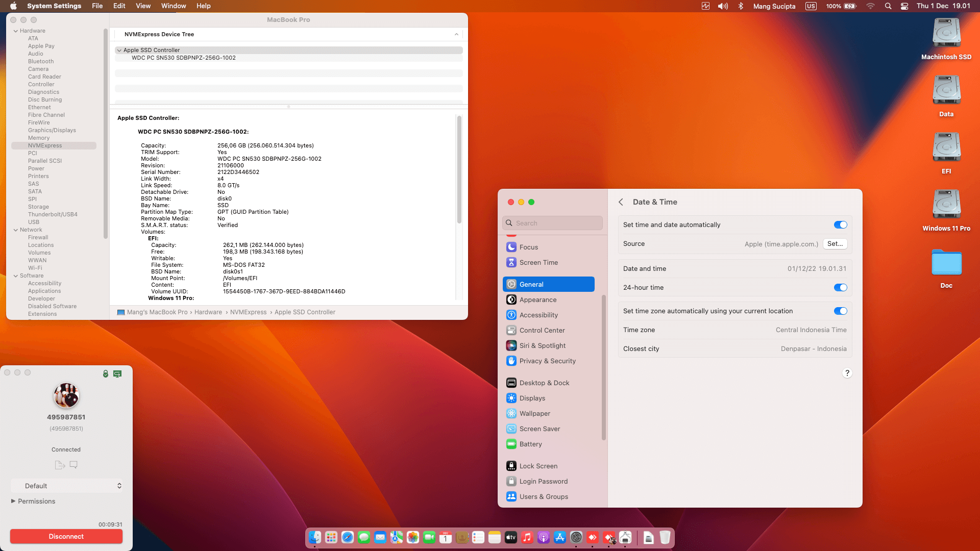Select Bluetooth in the Hardware tree
This screenshot has width=980, height=551.
41,62
